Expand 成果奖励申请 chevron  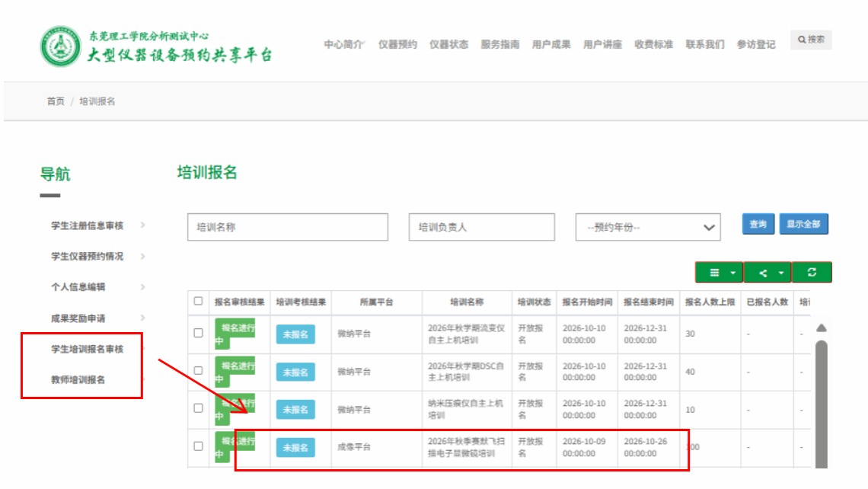click(x=143, y=318)
